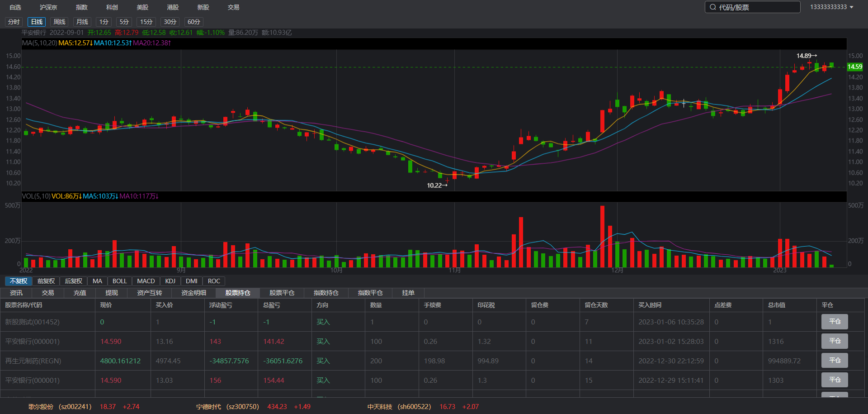The image size is (868, 414).
Task: Go to the 港股 market menu
Action: 173,7
